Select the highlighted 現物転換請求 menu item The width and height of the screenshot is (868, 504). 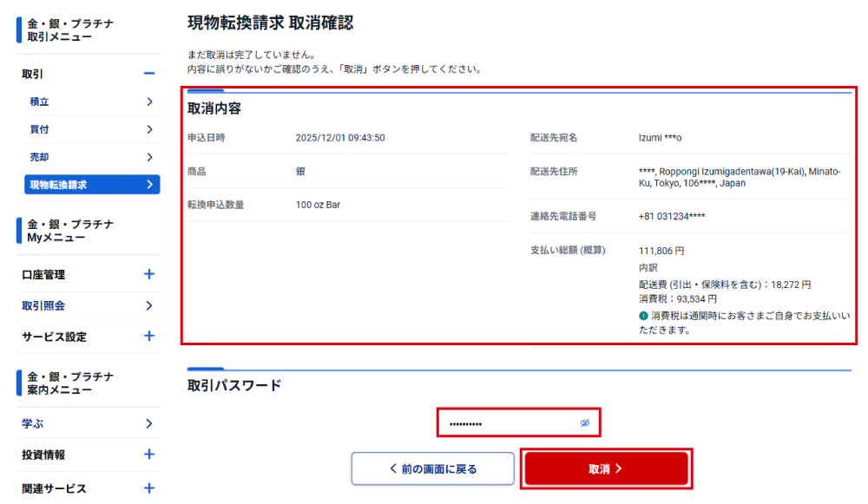coord(92,185)
